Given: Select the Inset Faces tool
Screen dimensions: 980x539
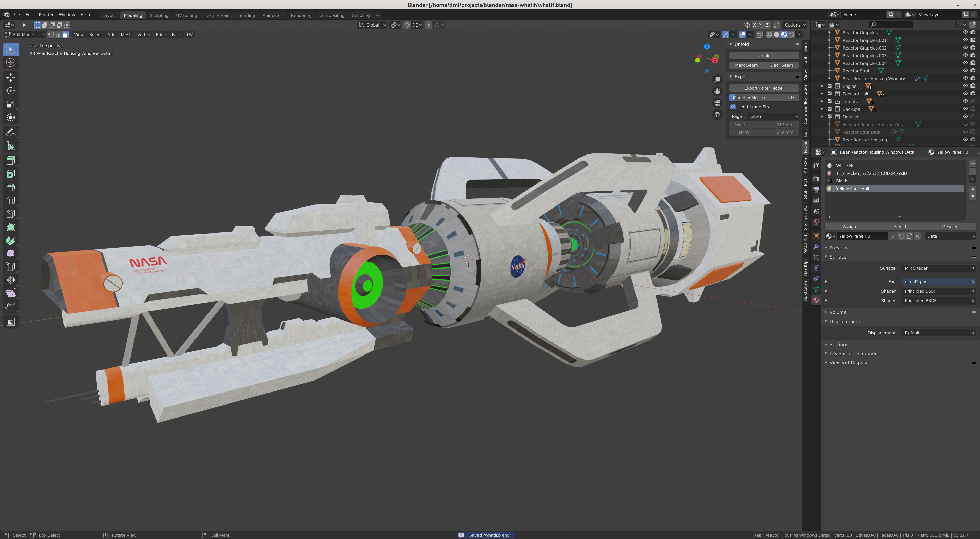Looking at the screenshot, I should pos(11,174).
